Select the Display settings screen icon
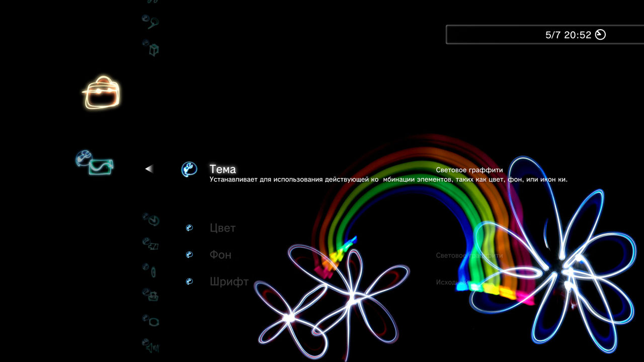The image size is (644, 362). (x=150, y=320)
